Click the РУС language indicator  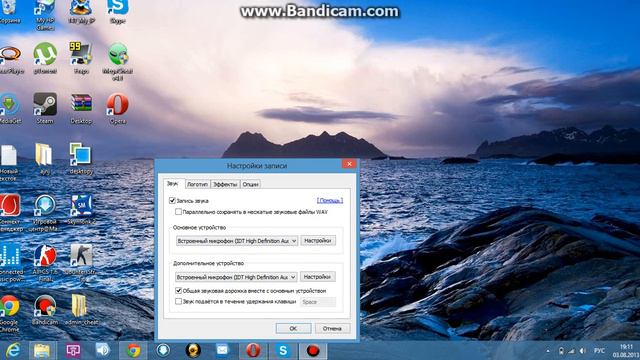pos(599,351)
